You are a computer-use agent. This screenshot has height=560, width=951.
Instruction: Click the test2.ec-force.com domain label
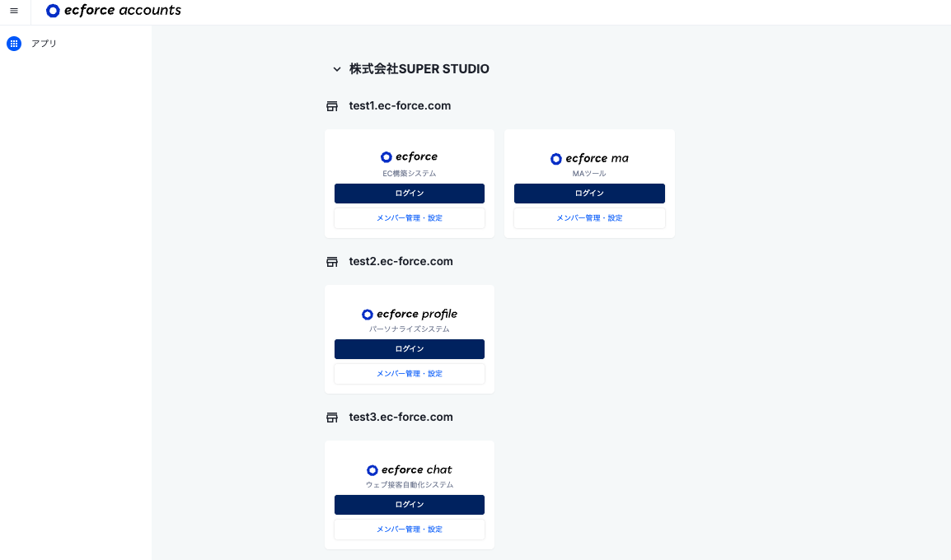coord(401,261)
